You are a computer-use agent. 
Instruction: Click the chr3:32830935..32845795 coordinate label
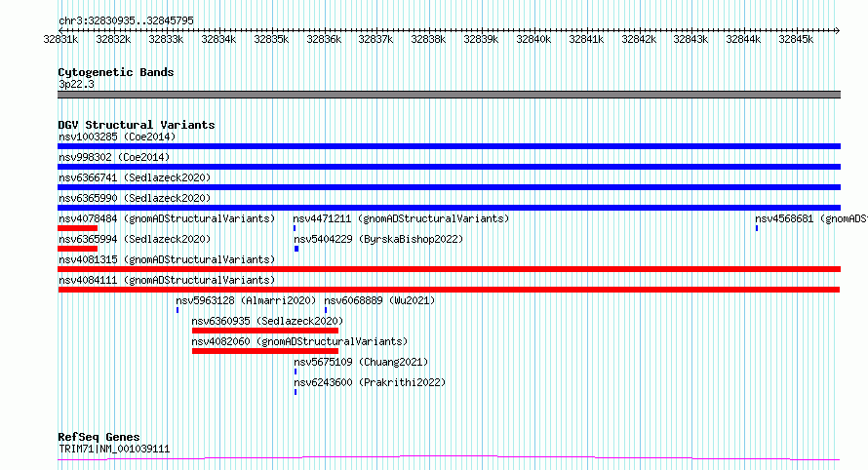126,20
